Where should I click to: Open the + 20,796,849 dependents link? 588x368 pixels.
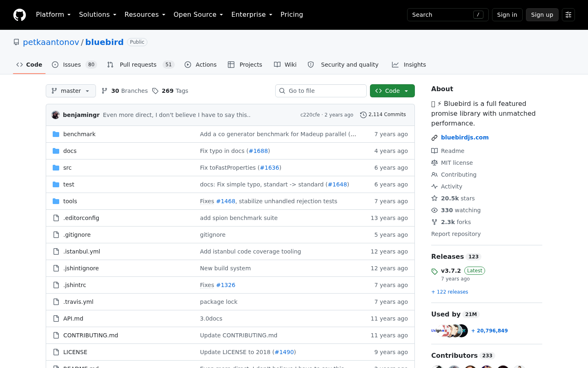[x=490, y=331]
